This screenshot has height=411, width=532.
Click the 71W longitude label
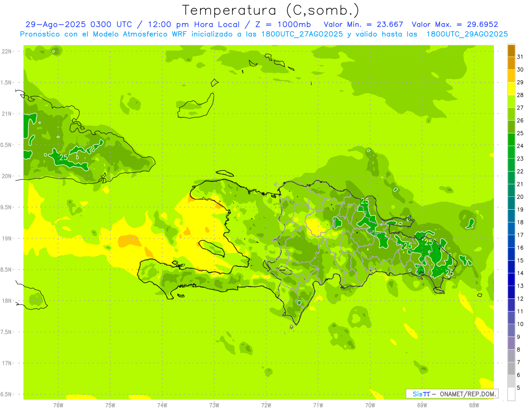click(318, 405)
